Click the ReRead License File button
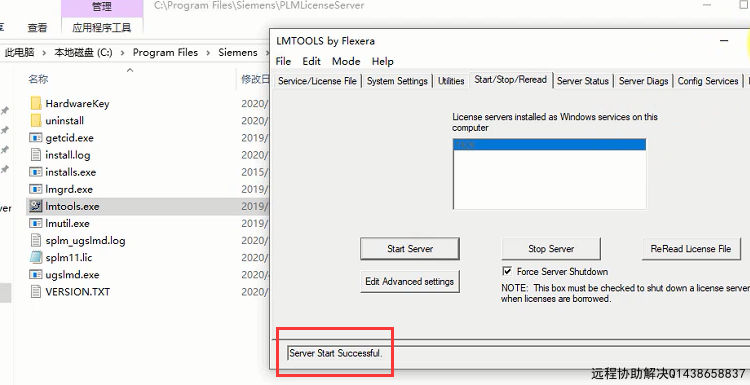 pyautogui.click(x=691, y=249)
